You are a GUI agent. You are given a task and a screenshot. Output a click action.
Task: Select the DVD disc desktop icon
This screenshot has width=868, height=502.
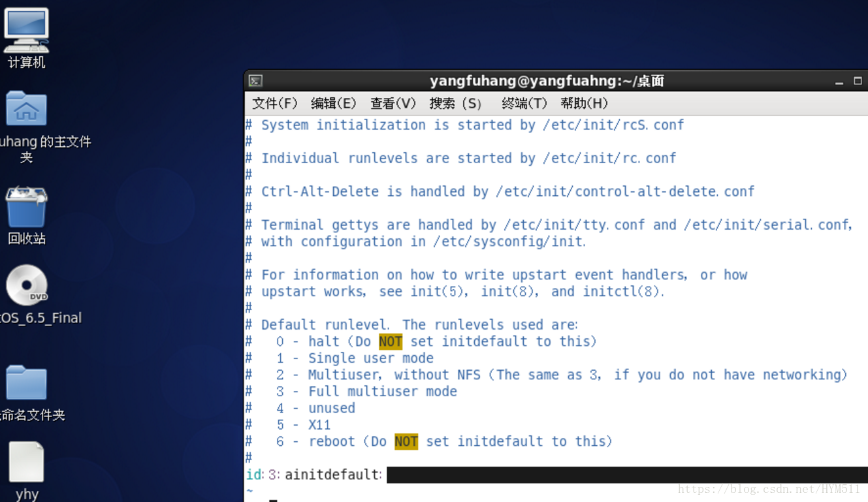coord(27,285)
